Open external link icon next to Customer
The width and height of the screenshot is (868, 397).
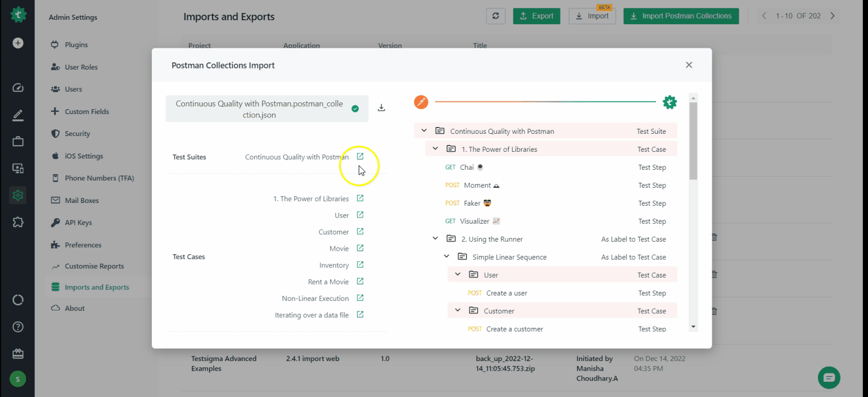coord(360,231)
